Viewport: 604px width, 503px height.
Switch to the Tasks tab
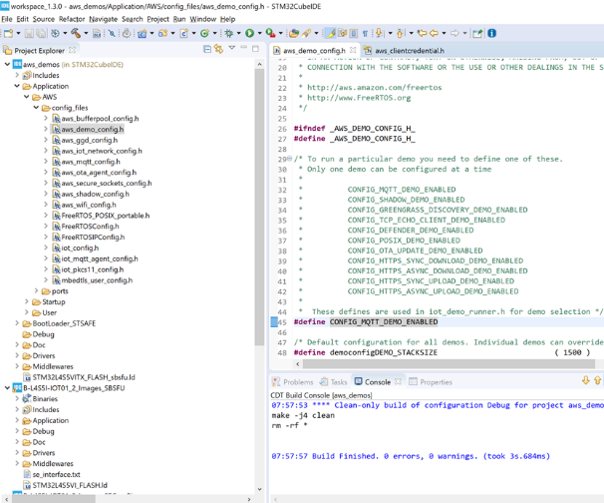[334, 382]
